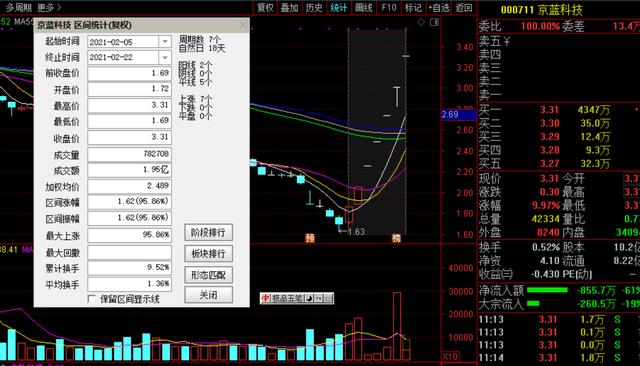Viewport: 640px width, 366px height.
Task: Click the left orange 预 chart marker
Action: click(310, 238)
